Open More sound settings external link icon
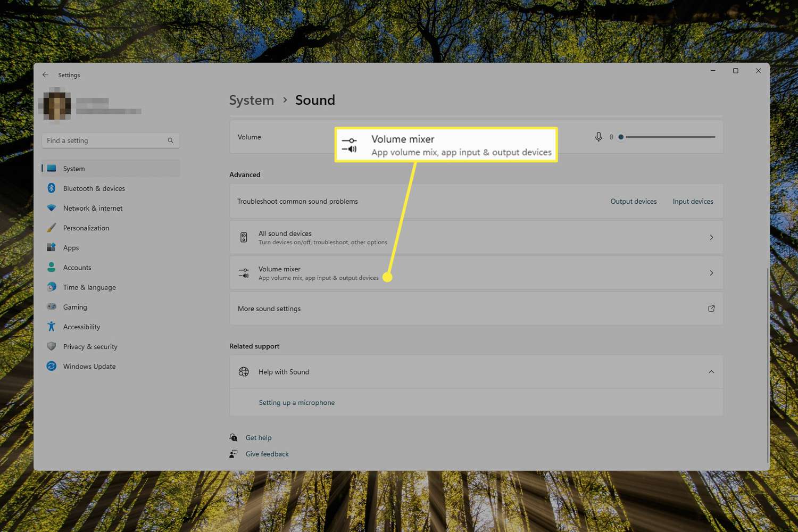 point(711,309)
